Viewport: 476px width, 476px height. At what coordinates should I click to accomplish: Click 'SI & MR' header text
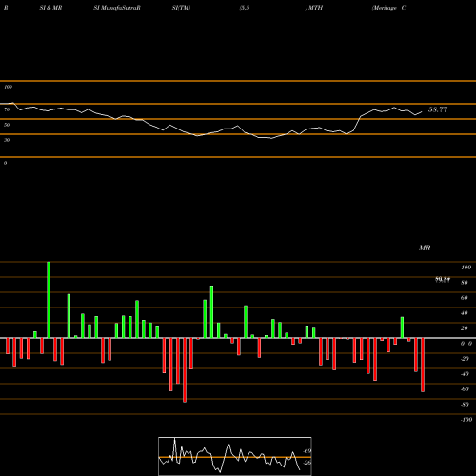coord(50,8)
